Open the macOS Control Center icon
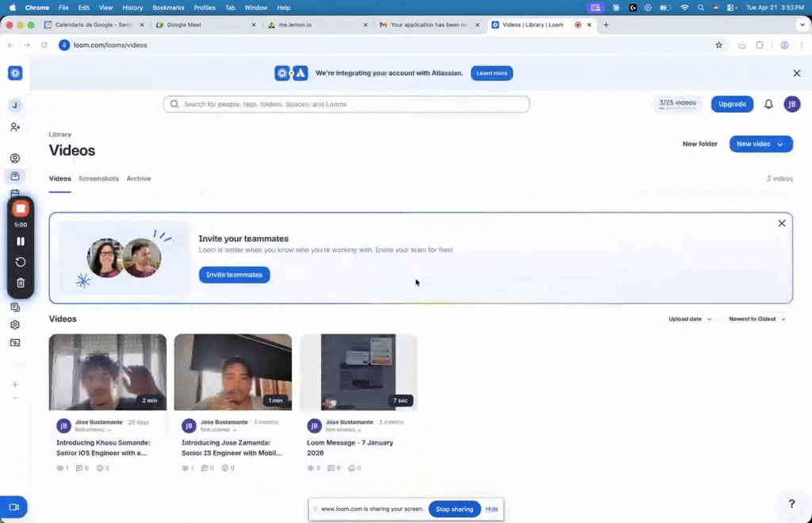Viewport: 812px width, 523px height. [x=731, y=8]
